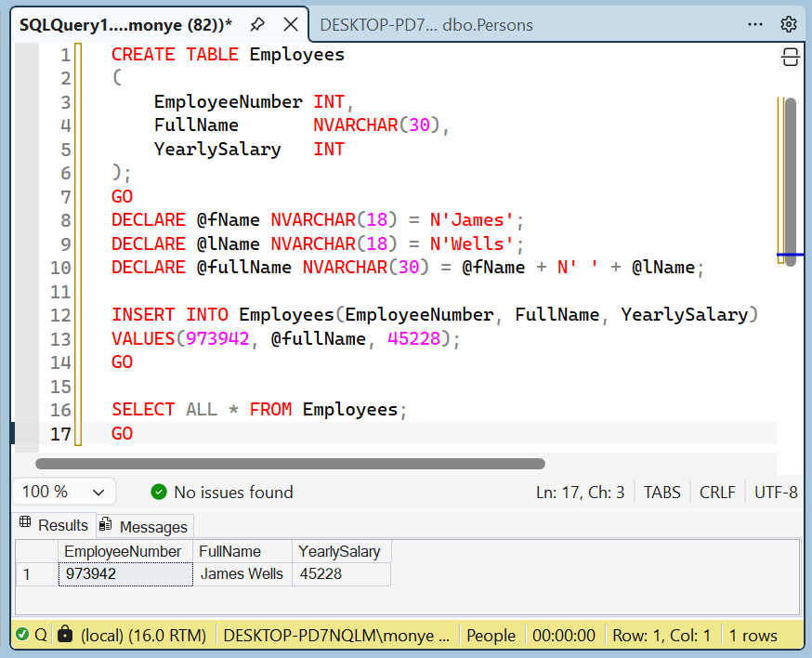This screenshot has width=812, height=658.
Task: Click the horizontal editor scrollbar
Action: click(x=290, y=463)
